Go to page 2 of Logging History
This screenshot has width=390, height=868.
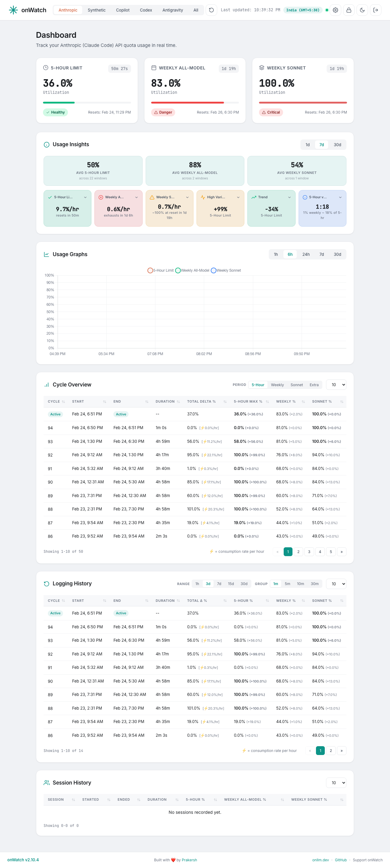(331, 751)
